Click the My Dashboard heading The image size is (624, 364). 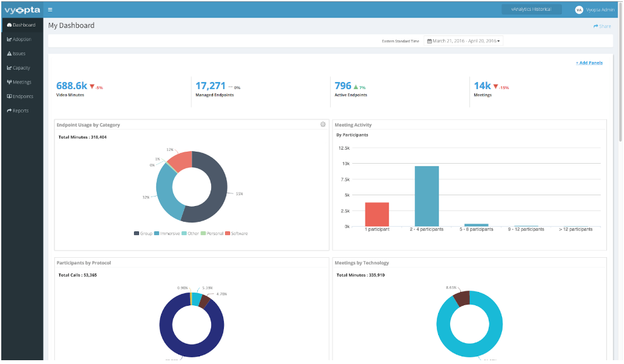(x=71, y=25)
